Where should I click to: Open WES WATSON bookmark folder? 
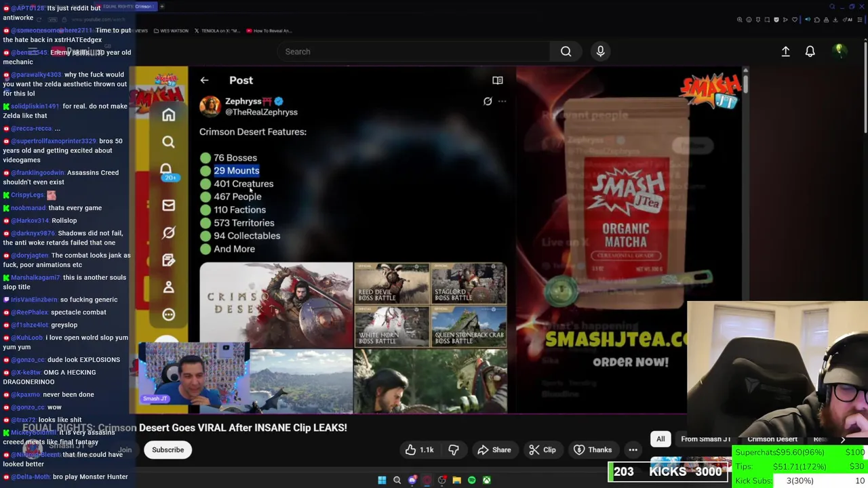tap(170, 30)
